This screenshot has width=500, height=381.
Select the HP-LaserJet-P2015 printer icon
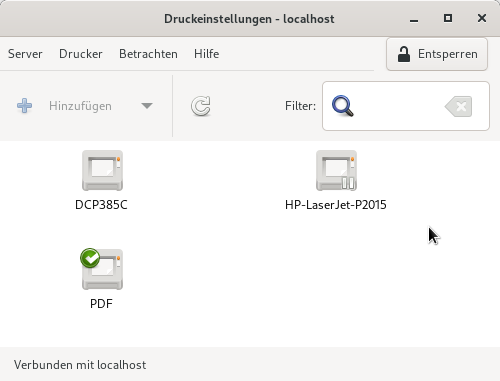[336, 170]
